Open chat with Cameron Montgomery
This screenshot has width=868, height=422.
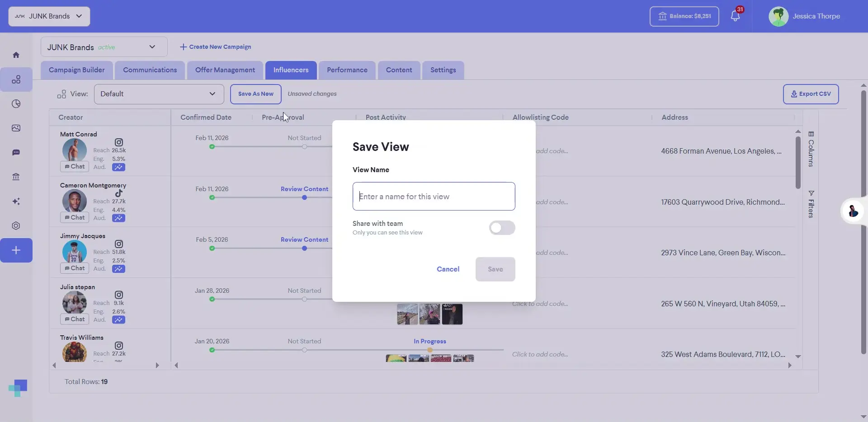[x=75, y=218]
